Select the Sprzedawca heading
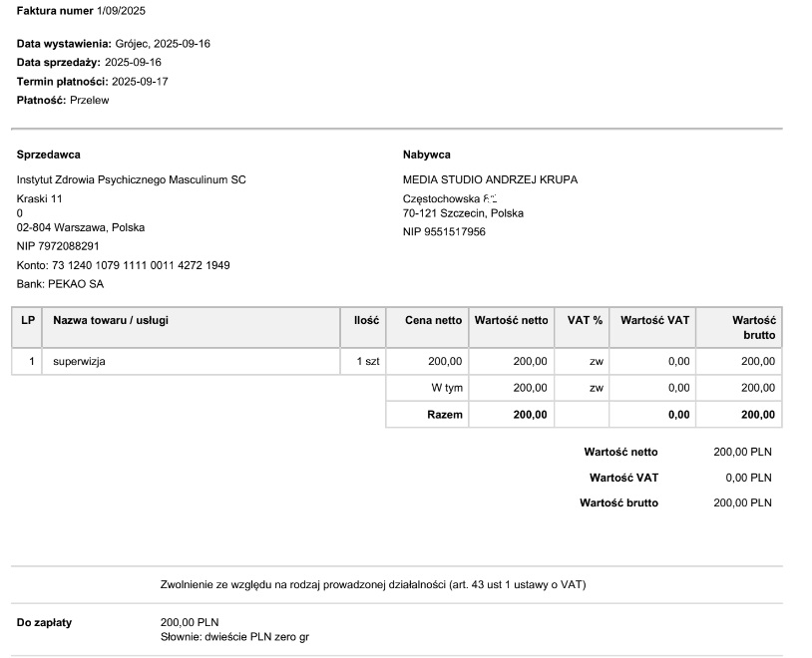 49,155
